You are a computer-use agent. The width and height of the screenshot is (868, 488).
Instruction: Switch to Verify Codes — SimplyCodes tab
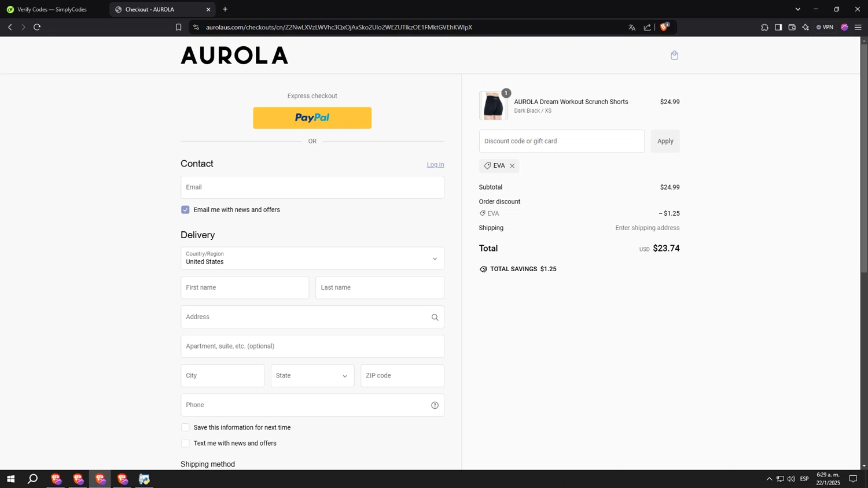pyautogui.click(x=53, y=9)
